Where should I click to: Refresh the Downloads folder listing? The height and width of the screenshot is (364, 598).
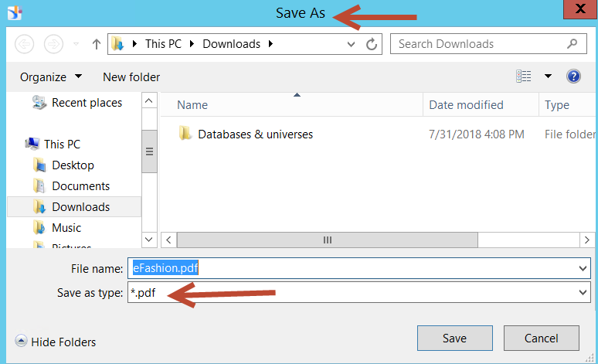(372, 44)
